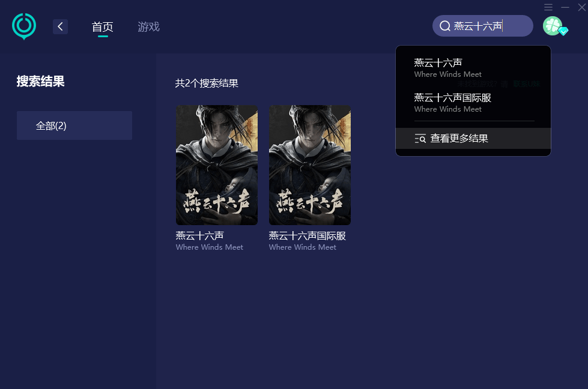Open the 燕云十六声国际服 game cover
This screenshot has width=588, height=389.
click(310, 165)
